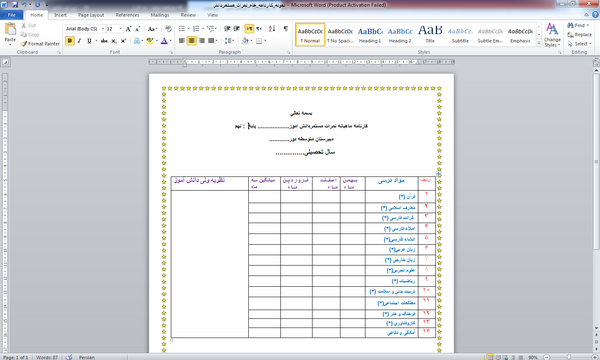Toggle Bold formatting
Screen dimensions: 600x360
coord(70,41)
